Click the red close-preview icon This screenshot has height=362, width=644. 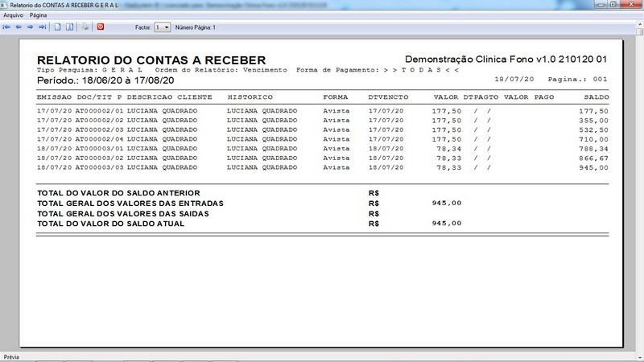tap(100, 27)
